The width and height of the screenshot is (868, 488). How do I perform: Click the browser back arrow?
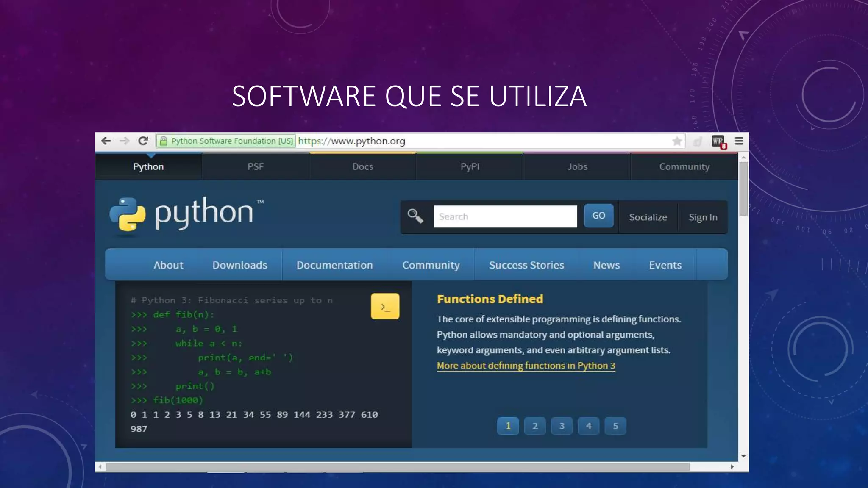[106, 141]
